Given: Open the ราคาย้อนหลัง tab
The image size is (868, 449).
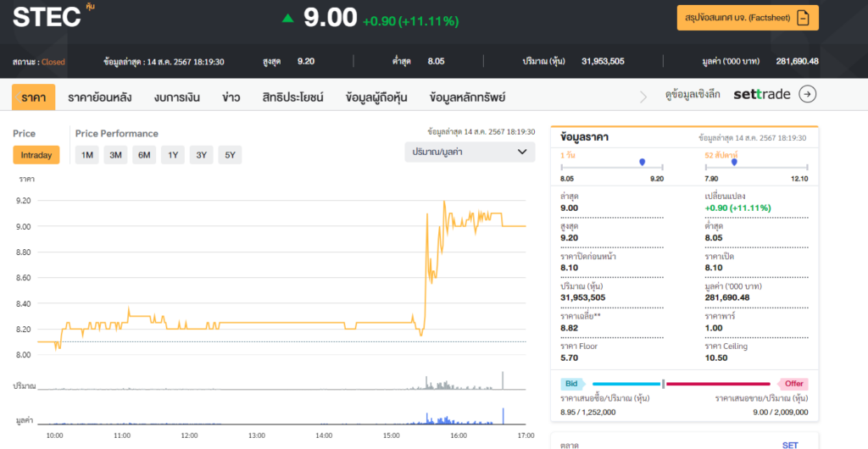Looking at the screenshot, I should 100,98.
